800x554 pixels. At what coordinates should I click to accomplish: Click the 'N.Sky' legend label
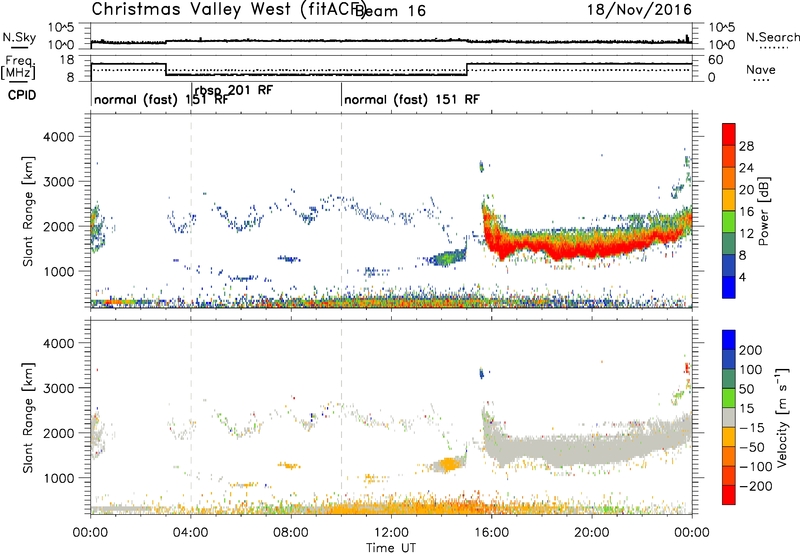pyautogui.click(x=19, y=37)
